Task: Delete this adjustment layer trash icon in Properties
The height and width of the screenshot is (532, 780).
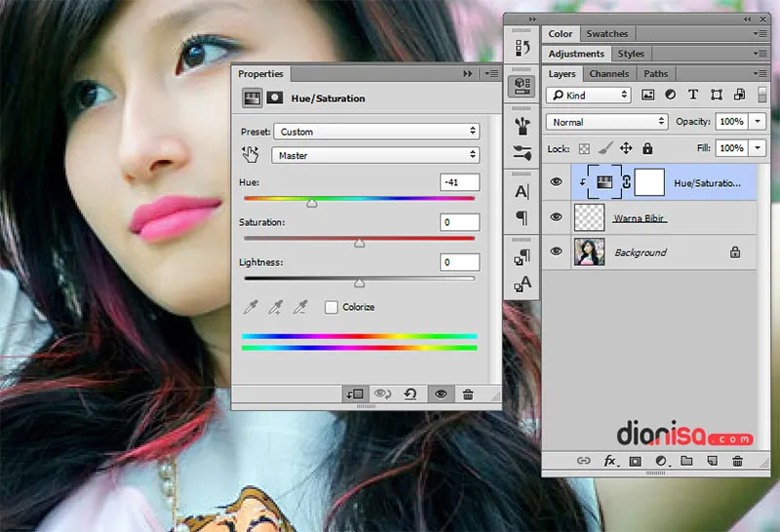Action: [468, 395]
